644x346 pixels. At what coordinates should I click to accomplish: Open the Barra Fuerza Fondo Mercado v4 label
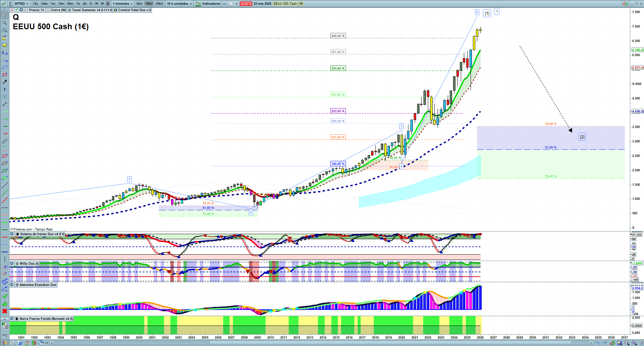46,319
